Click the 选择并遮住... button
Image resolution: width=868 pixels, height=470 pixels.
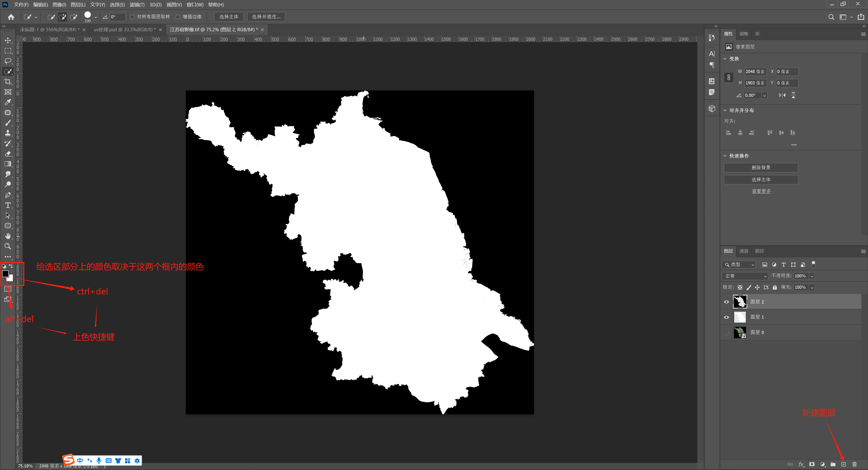(266, 17)
